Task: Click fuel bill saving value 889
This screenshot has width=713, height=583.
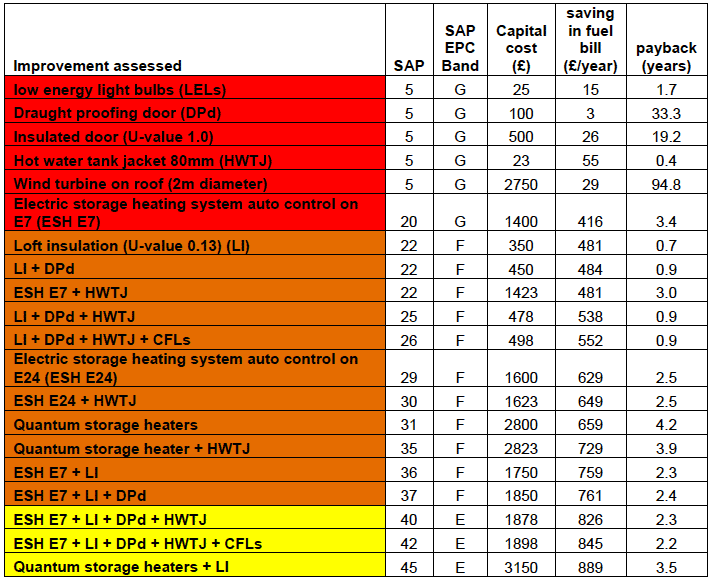Action: 590,568
